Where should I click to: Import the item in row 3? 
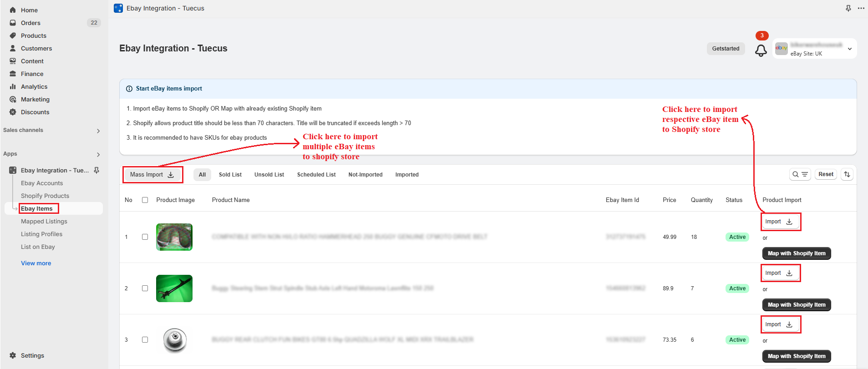tap(781, 324)
